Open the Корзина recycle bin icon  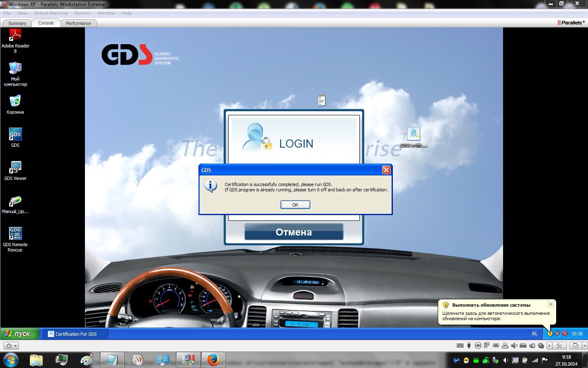[15, 104]
